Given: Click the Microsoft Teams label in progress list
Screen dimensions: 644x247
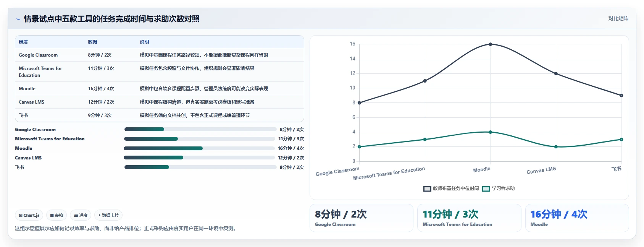Looking at the screenshot, I should tap(50, 139).
